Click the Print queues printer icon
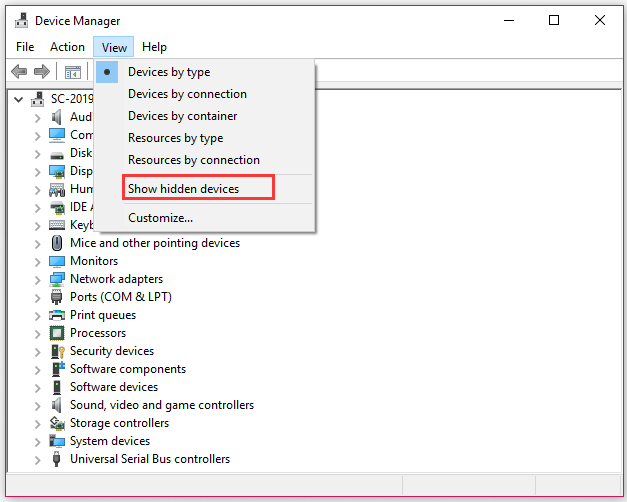This screenshot has width=627, height=502. point(57,315)
